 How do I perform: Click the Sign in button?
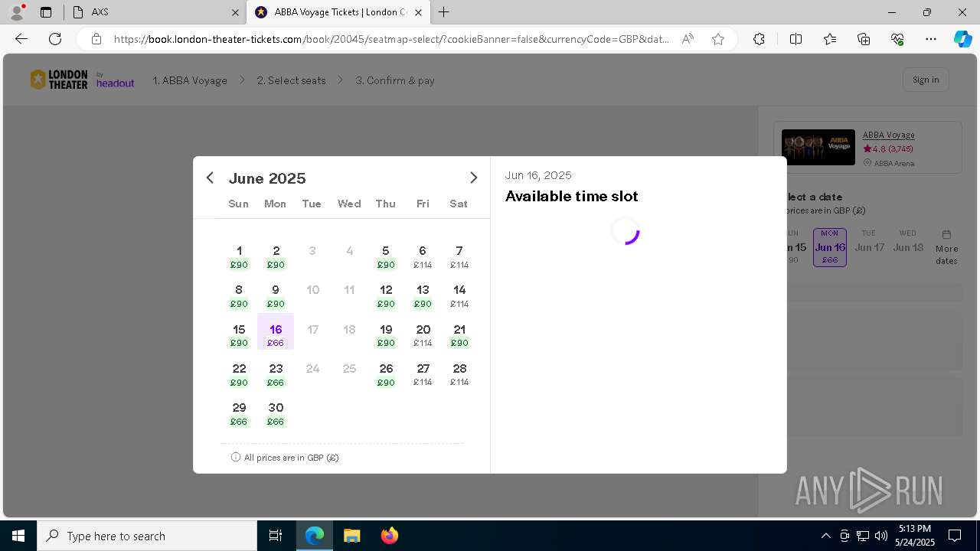[926, 80]
